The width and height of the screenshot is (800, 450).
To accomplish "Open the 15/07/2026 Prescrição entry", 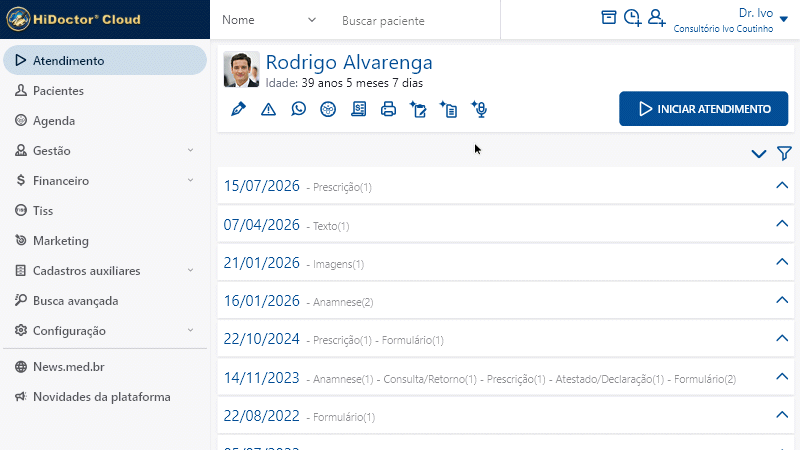I will coord(342,187).
